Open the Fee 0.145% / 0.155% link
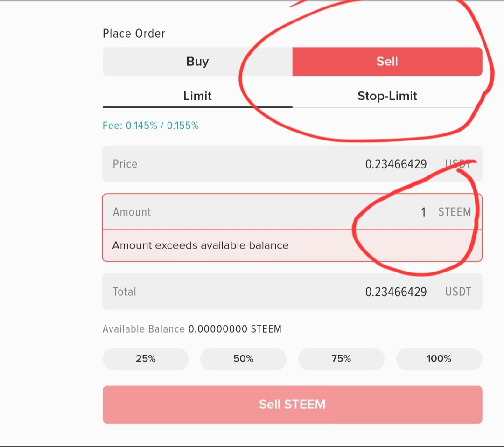The height and width of the screenshot is (447, 504). click(x=150, y=126)
